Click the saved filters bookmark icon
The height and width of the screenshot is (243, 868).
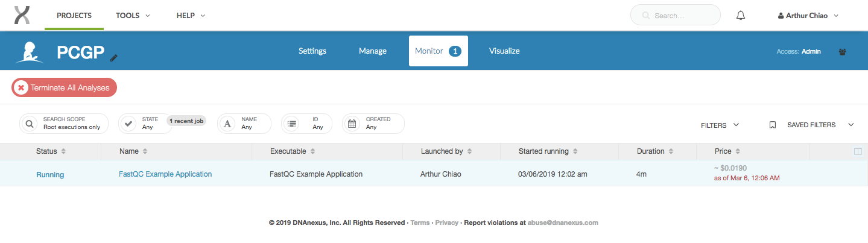click(772, 125)
